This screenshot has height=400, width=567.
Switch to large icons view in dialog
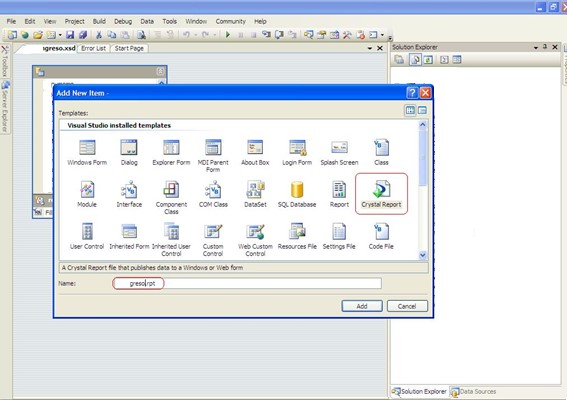coord(410,110)
